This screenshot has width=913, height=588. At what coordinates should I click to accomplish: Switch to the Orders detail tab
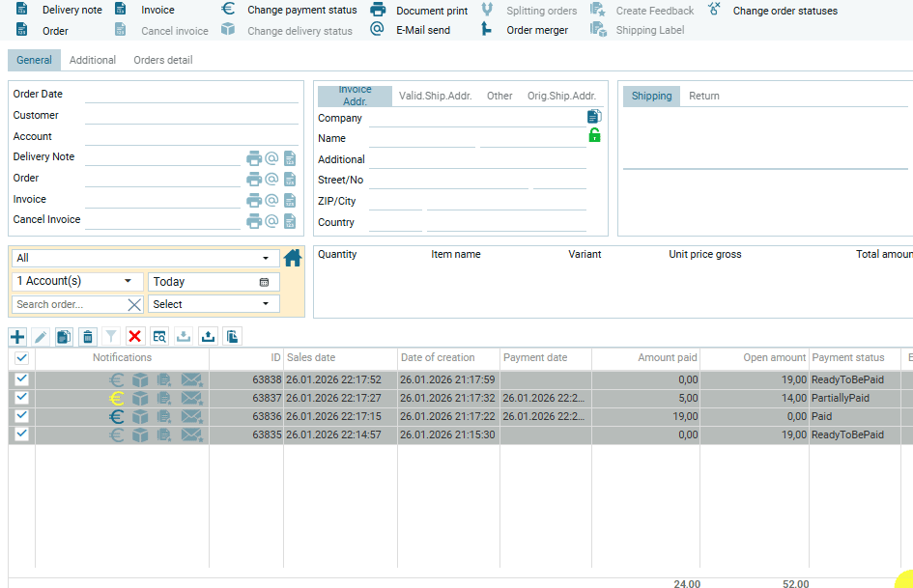(x=162, y=60)
